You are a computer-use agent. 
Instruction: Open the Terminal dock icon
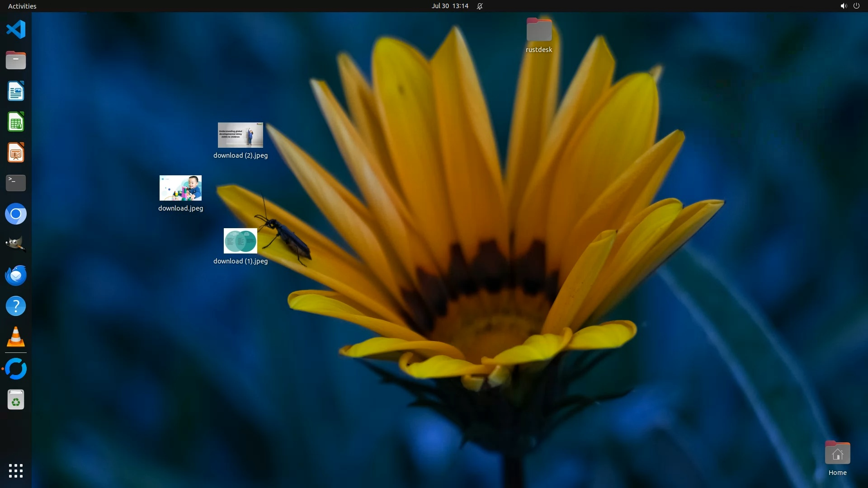click(x=16, y=183)
